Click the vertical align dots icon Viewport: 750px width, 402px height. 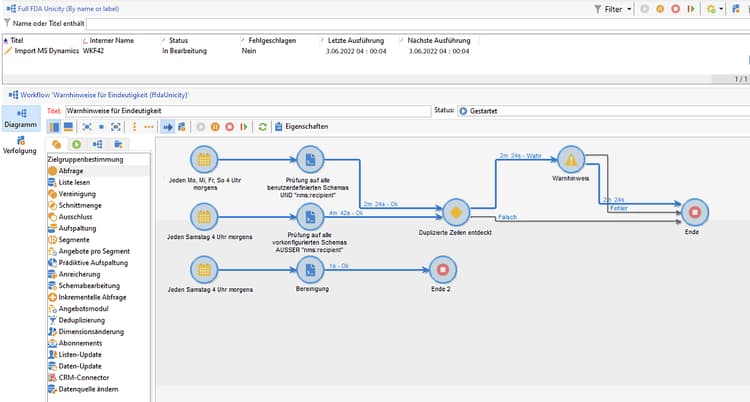134,127
